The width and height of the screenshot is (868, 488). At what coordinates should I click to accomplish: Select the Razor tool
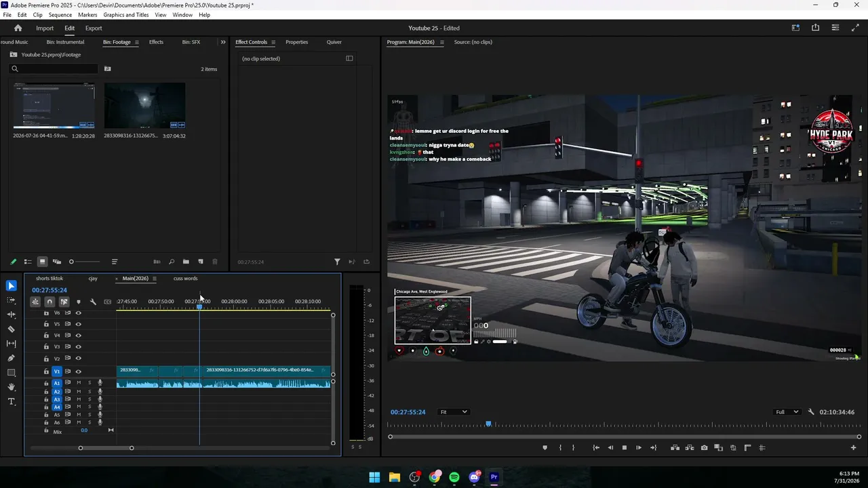(x=11, y=329)
